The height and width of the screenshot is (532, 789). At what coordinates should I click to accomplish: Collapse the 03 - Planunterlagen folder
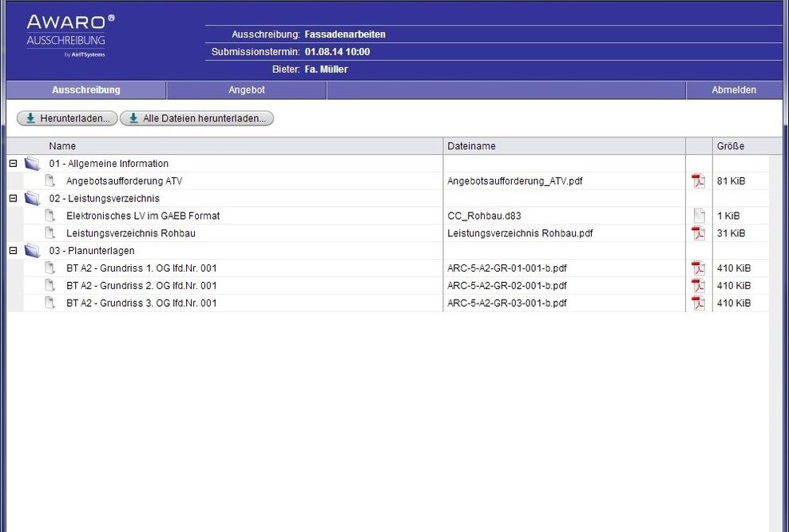pos(13,251)
